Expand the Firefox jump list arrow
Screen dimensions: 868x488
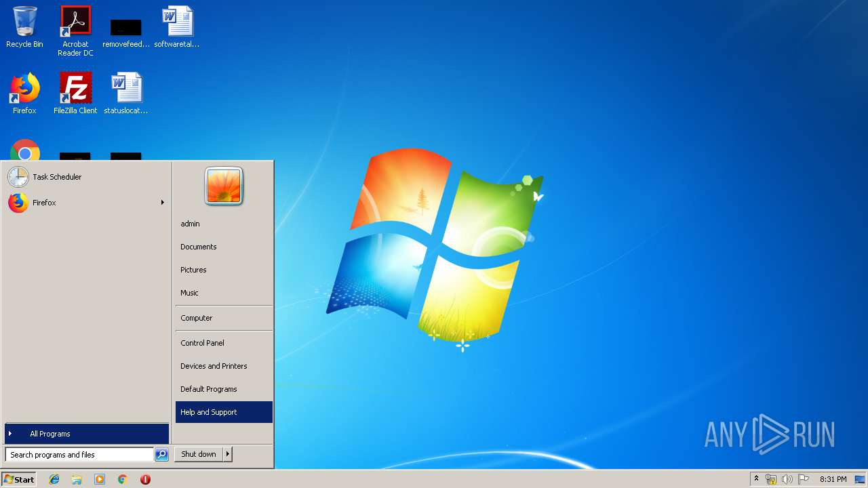coord(162,203)
